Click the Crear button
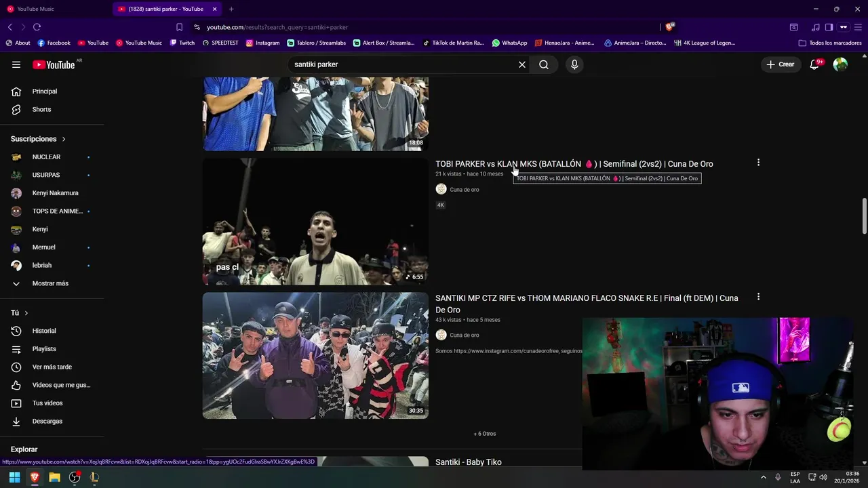Viewport: 868px width, 488px height. [780, 64]
